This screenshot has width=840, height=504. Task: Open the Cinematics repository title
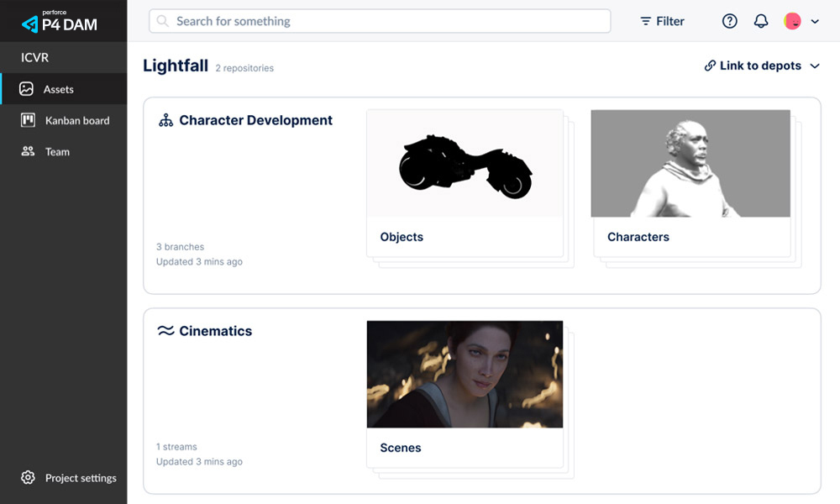[215, 331]
